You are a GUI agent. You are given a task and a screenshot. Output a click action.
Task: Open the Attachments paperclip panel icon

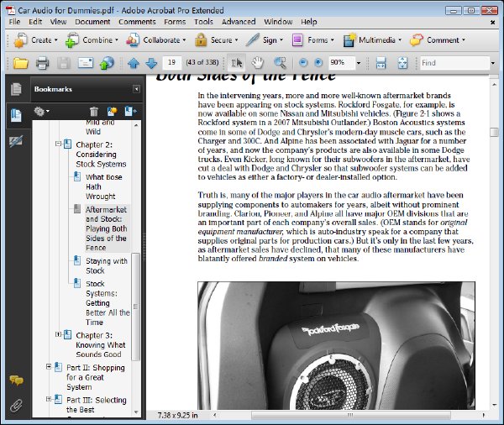coord(16,406)
